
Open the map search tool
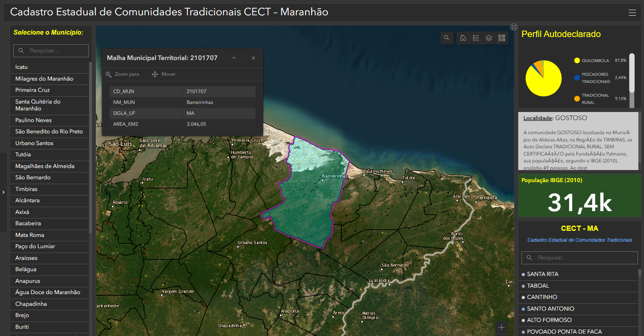click(447, 38)
